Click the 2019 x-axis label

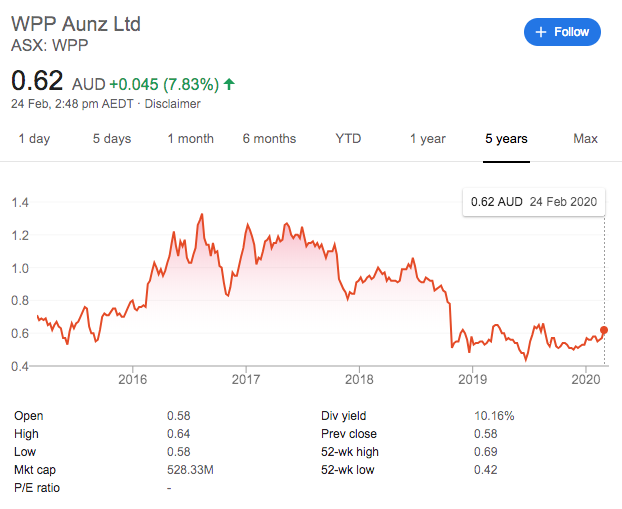(x=472, y=380)
